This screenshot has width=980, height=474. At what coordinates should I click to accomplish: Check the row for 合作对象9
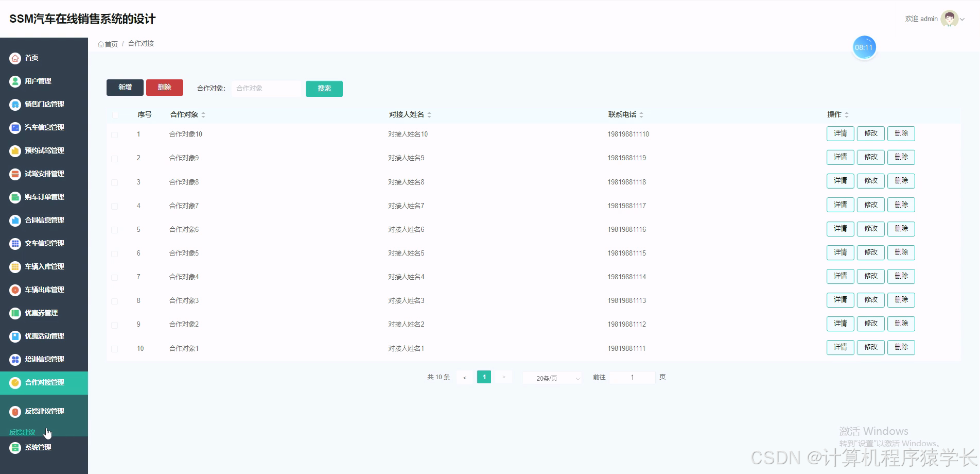coord(115,159)
